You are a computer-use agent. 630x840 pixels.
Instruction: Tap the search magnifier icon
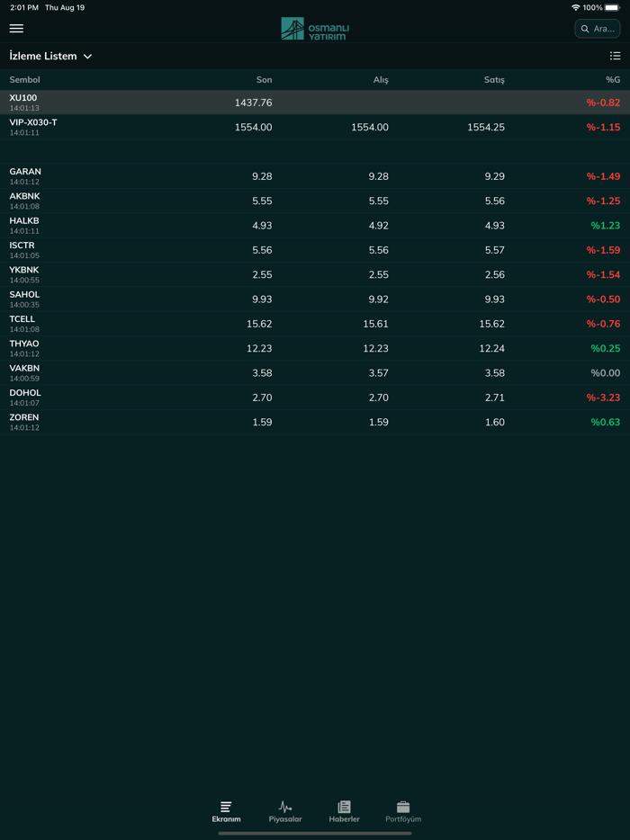pos(586,29)
